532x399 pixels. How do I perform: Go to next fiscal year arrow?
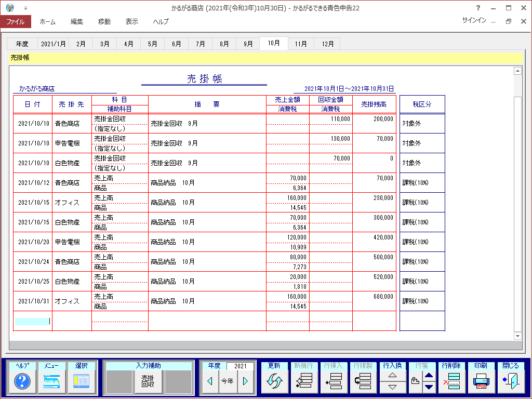[246, 381]
